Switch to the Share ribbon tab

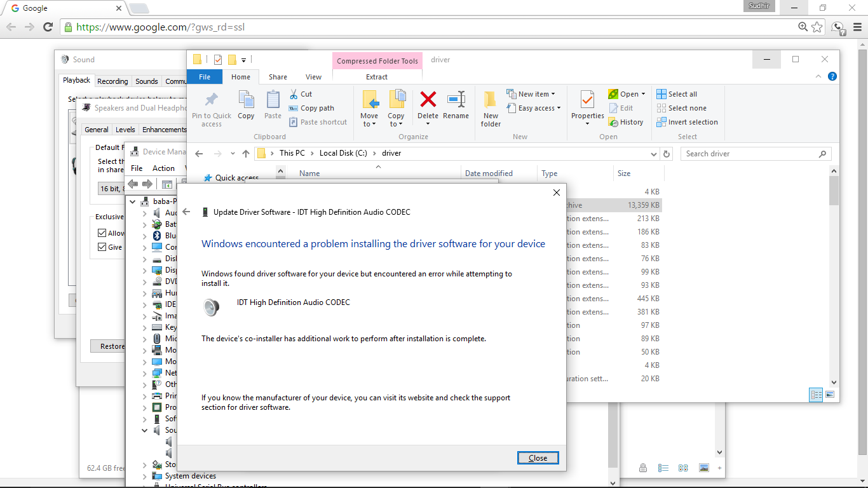pos(278,77)
